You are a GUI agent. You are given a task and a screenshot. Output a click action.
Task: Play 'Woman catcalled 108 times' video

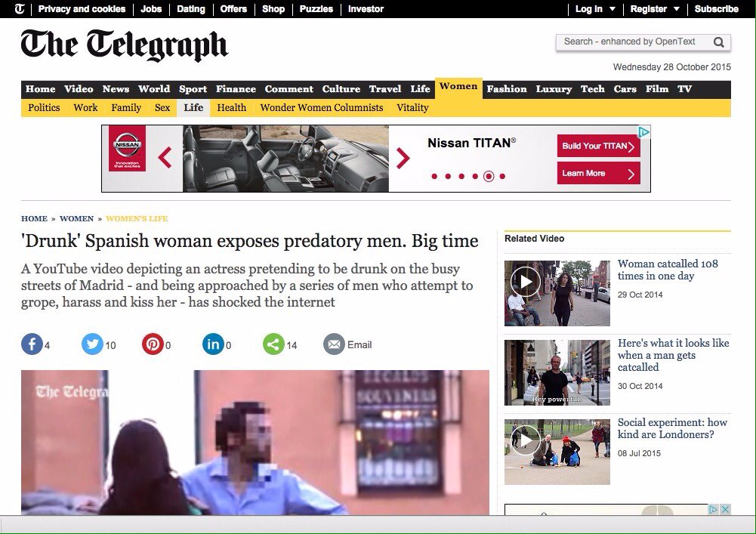(x=526, y=281)
